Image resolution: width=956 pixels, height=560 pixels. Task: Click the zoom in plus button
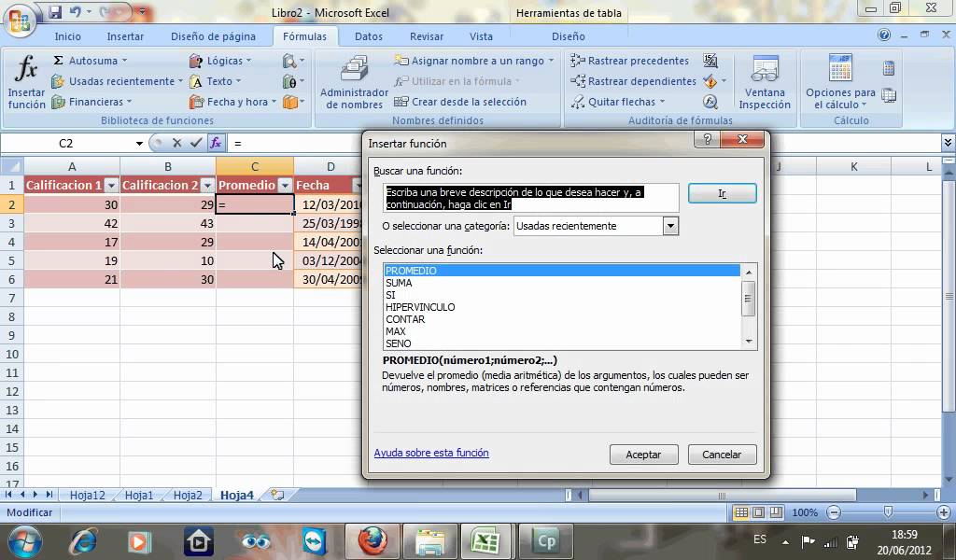(x=944, y=512)
